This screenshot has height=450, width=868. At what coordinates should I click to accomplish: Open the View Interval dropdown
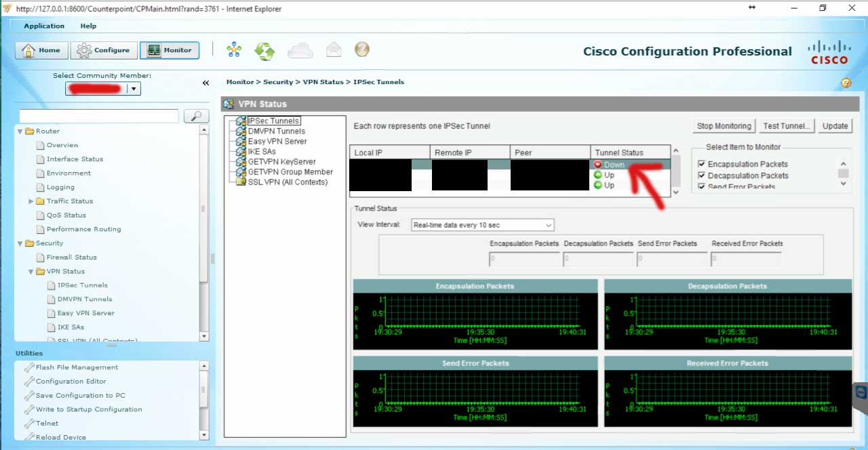[x=483, y=225]
